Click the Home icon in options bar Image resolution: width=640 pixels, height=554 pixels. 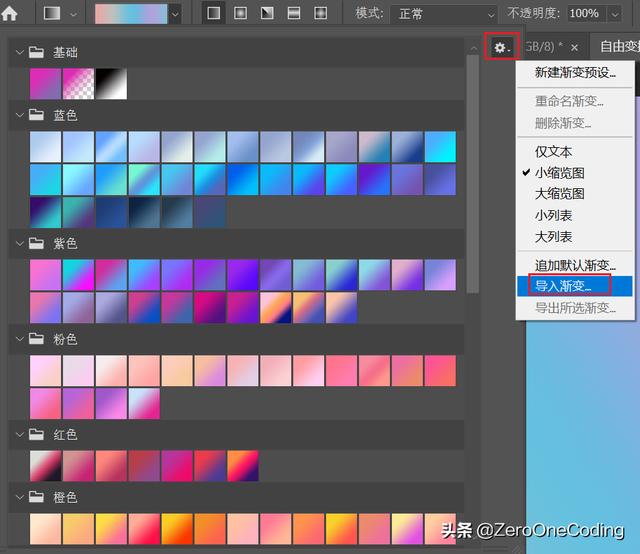click(x=10, y=14)
